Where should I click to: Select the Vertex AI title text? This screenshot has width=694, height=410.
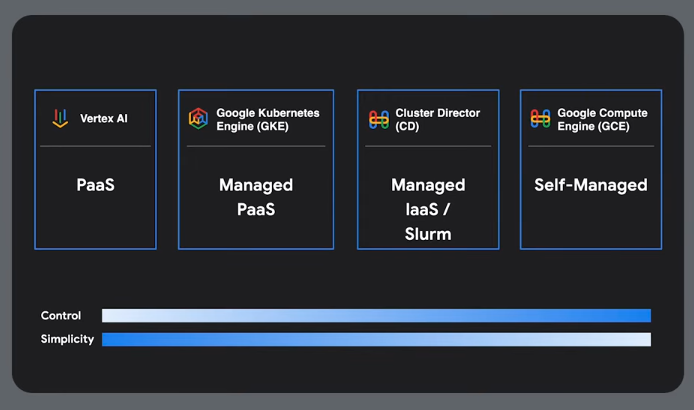[x=104, y=119]
